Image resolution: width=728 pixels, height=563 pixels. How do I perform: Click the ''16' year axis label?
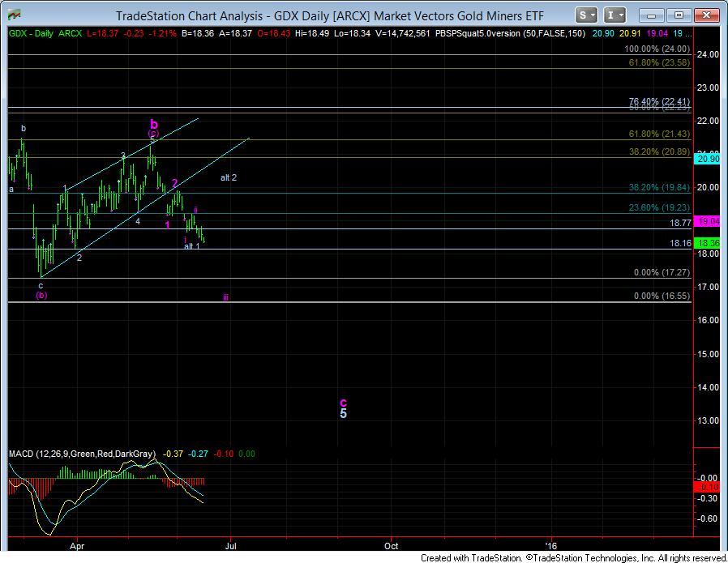pos(551,546)
